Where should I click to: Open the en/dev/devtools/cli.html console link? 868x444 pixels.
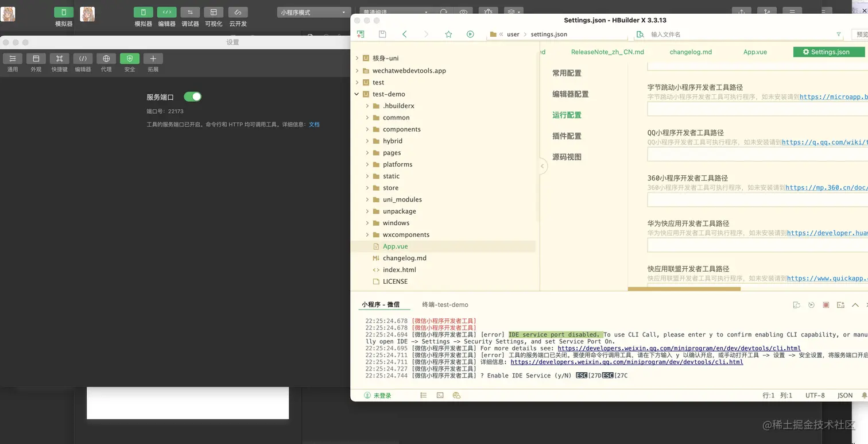[x=679, y=348]
